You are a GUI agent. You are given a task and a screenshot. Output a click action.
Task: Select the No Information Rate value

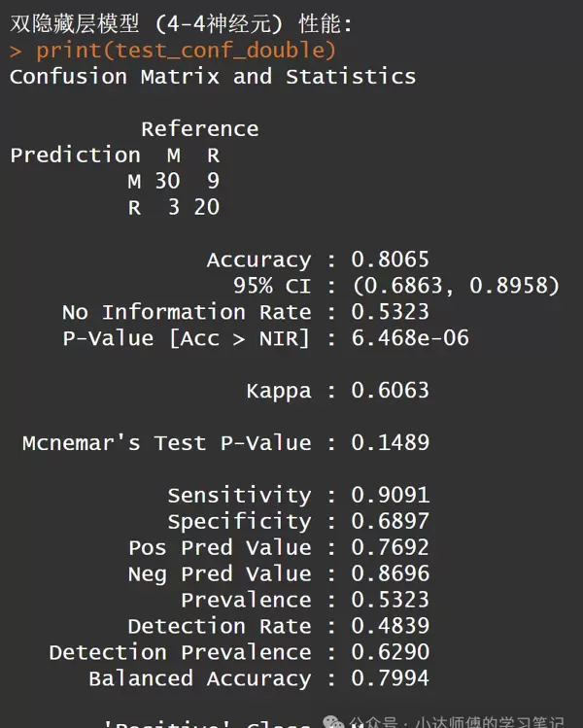point(390,312)
